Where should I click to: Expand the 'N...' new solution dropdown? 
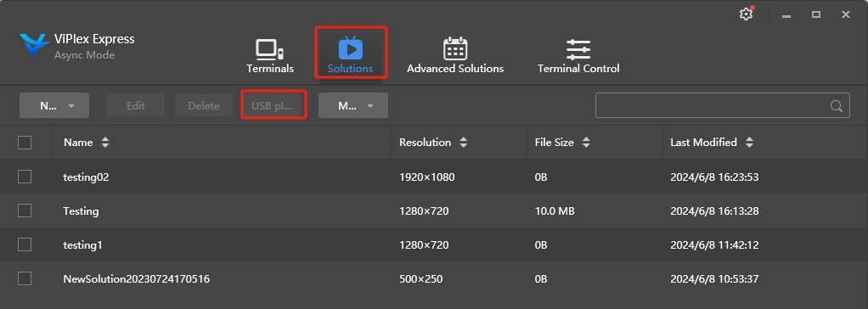pos(54,105)
